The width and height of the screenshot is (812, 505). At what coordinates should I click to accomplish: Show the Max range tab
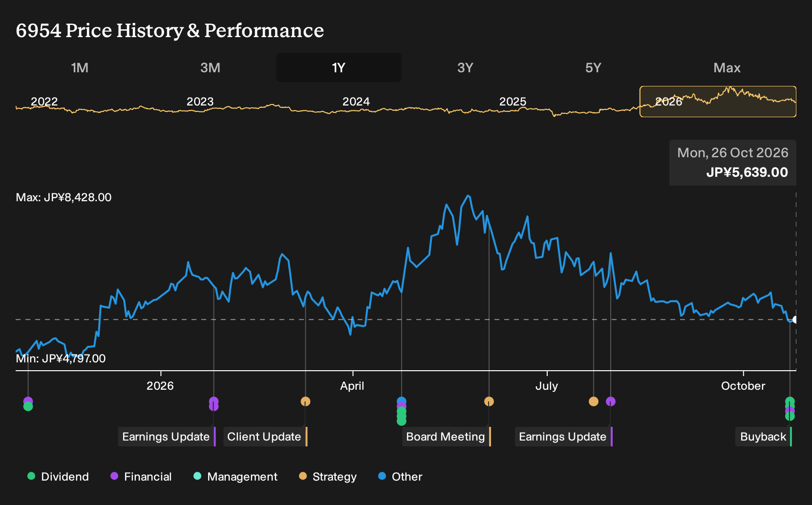(727, 68)
